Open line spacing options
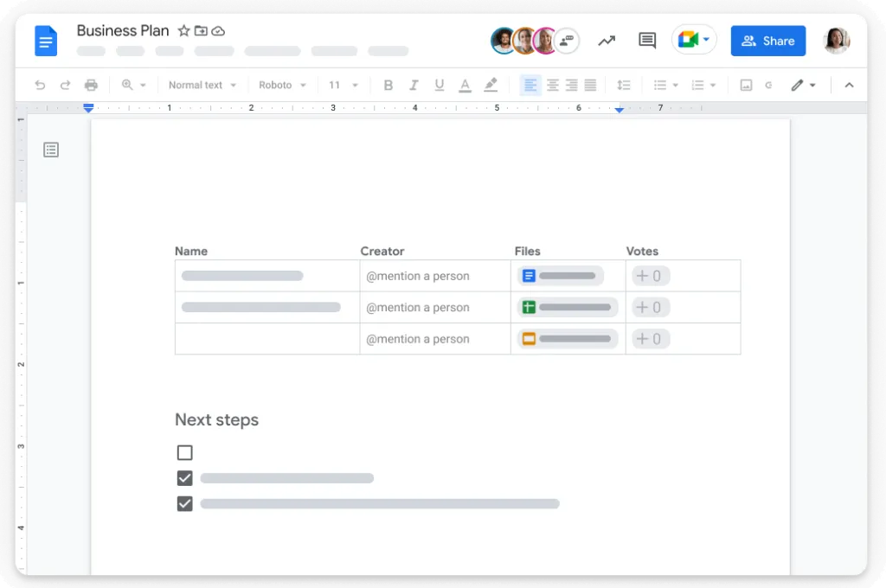Image resolution: width=886 pixels, height=588 pixels. point(624,85)
